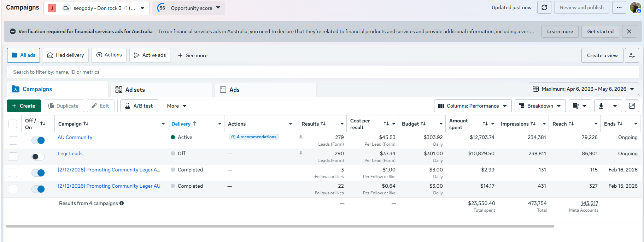Click the download icon in Legr Leads results

point(301,153)
